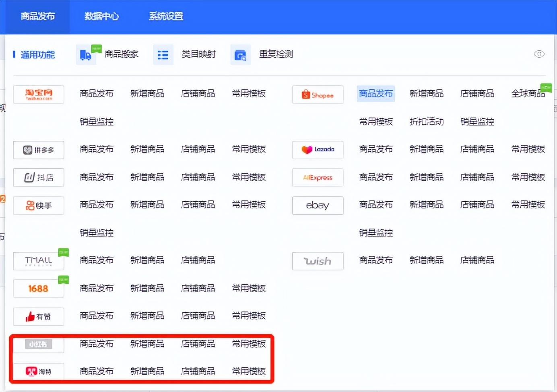Switch to the 数据中心 tab

coord(102,17)
